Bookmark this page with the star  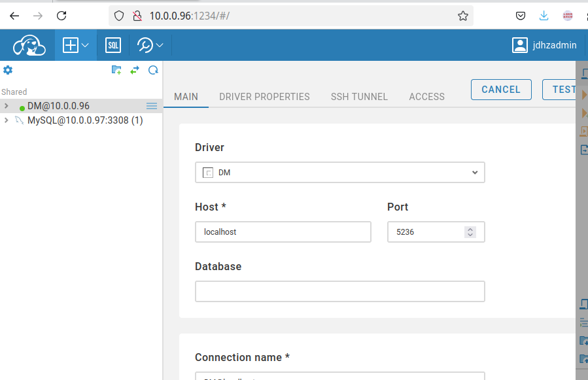tap(463, 16)
